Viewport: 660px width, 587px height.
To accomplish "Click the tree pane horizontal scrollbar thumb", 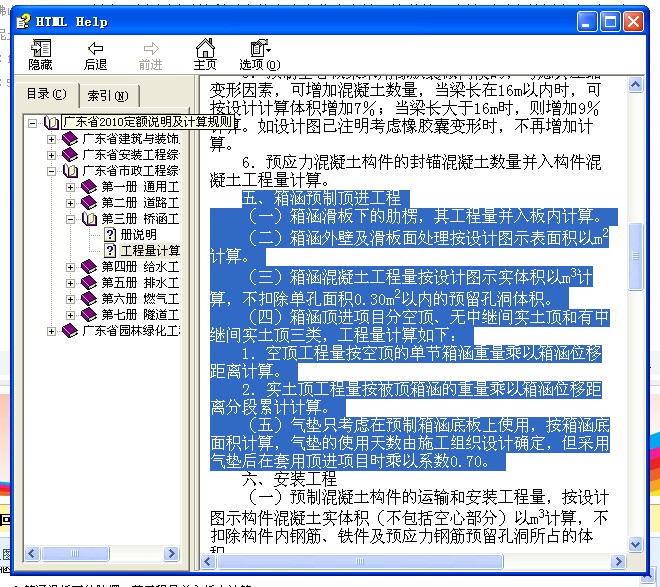I will click(75, 553).
